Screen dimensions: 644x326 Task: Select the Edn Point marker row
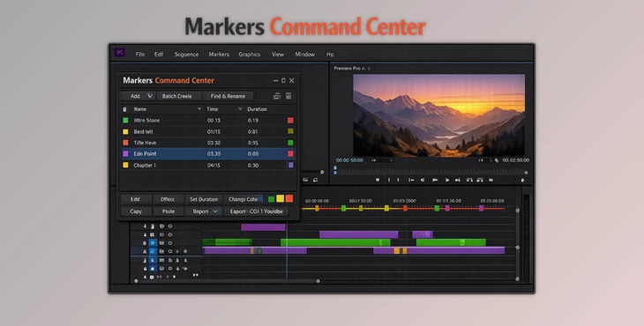(207, 154)
